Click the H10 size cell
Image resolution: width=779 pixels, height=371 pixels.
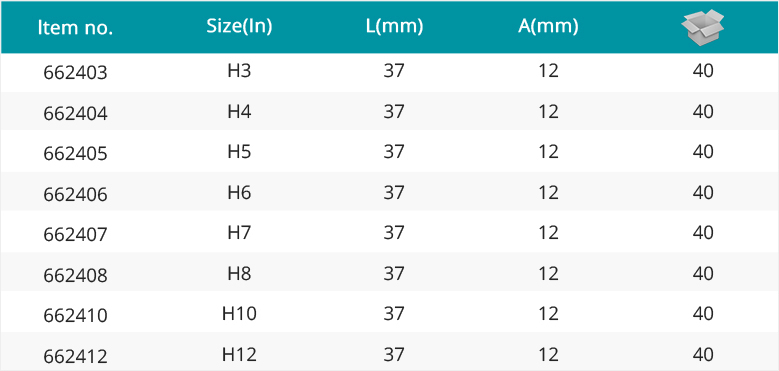[x=239, y=313]
